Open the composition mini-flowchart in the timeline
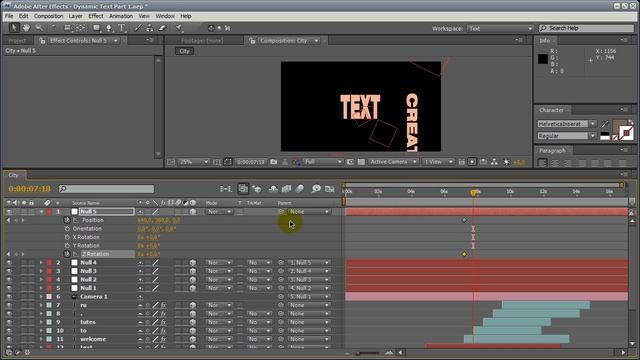640x360 pixels. click(226, 189)
